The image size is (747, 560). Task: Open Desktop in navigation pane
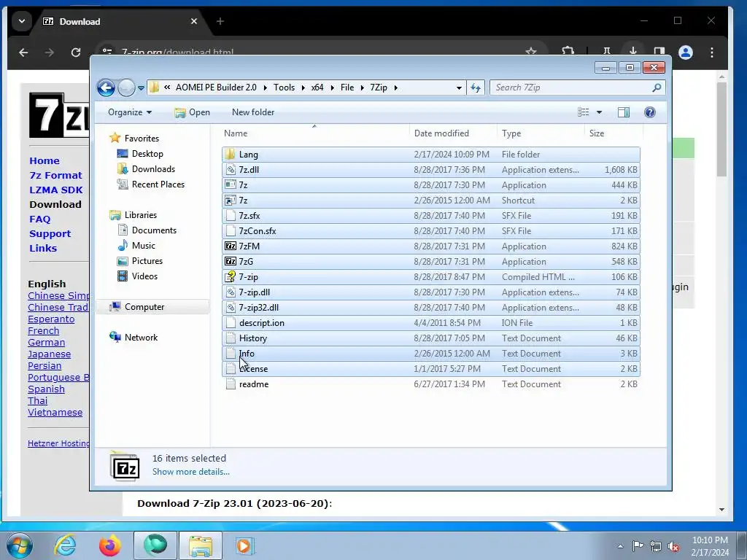click(x=147, y=154)
